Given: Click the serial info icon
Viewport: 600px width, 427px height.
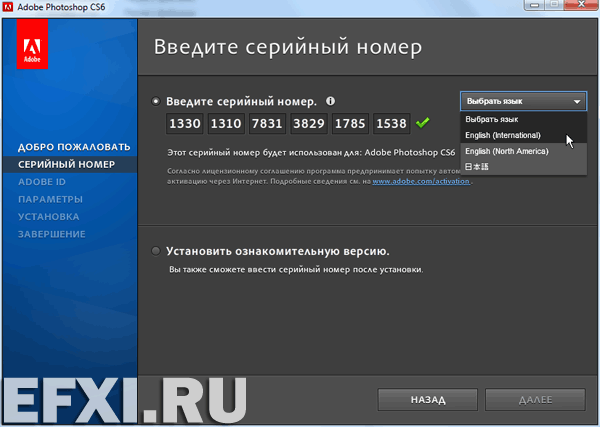Looking at the screenshot, I should [330, 101].
